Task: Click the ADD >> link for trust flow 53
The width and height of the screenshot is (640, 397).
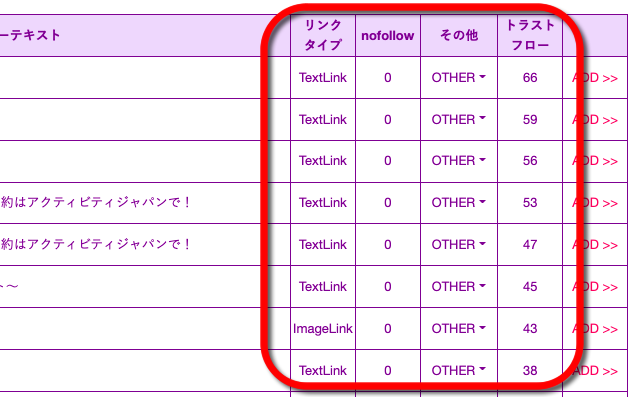Action: pos(595,203)
